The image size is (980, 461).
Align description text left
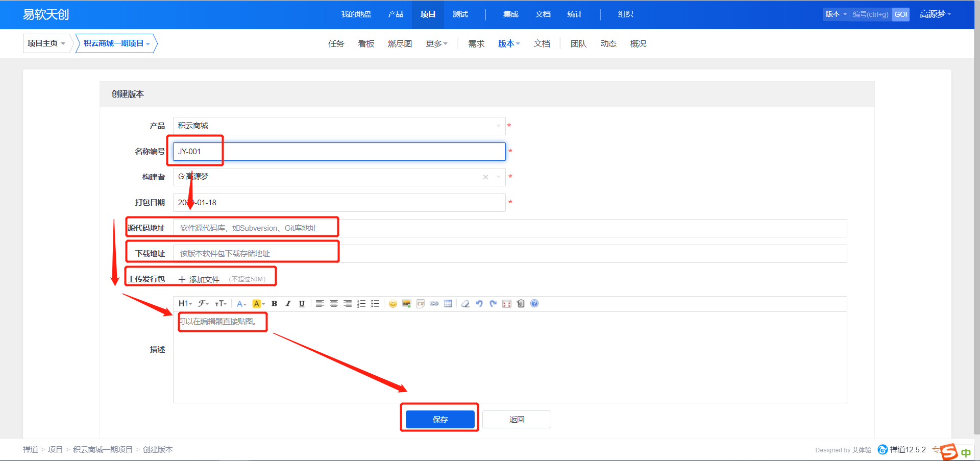[x=320, y=304]
